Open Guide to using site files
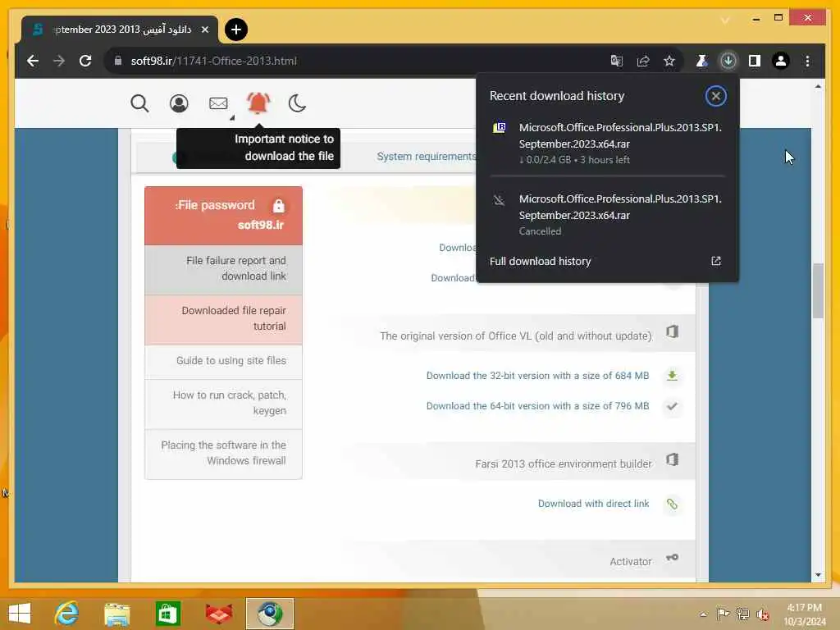The height and width of the screenshot is (630, 840). [223, 361]
